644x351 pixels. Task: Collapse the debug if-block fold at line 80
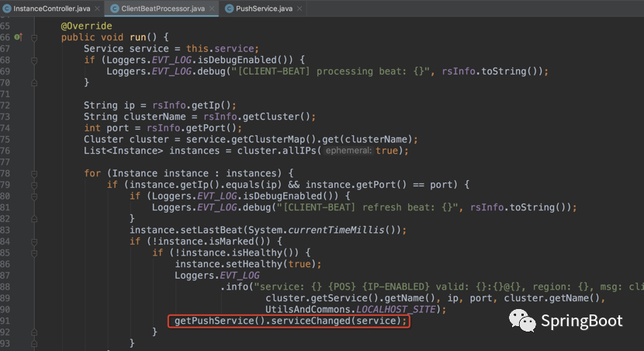(x=34, y=196)
